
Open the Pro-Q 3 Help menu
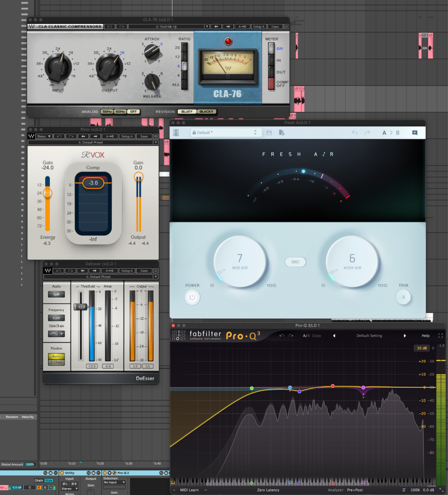[425, 335]
